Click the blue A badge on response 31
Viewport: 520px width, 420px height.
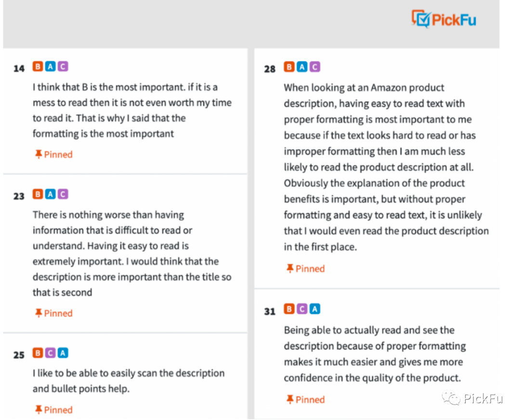pos(315,309)
